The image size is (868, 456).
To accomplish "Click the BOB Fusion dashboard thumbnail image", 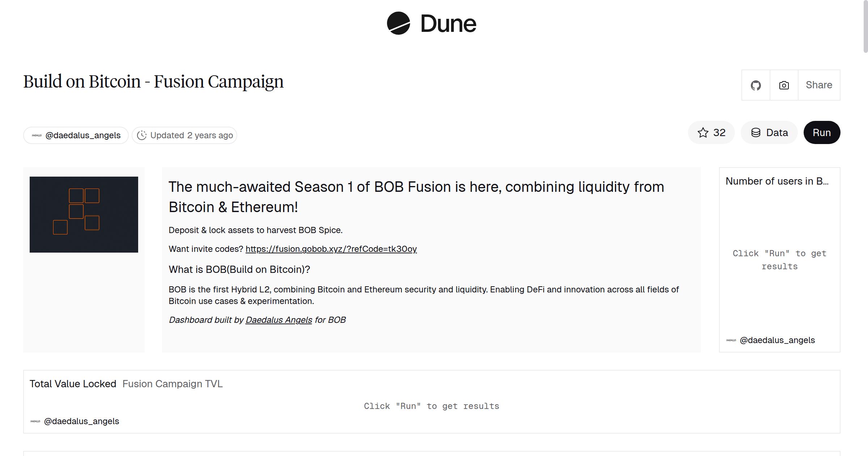I will pos(84,214).
